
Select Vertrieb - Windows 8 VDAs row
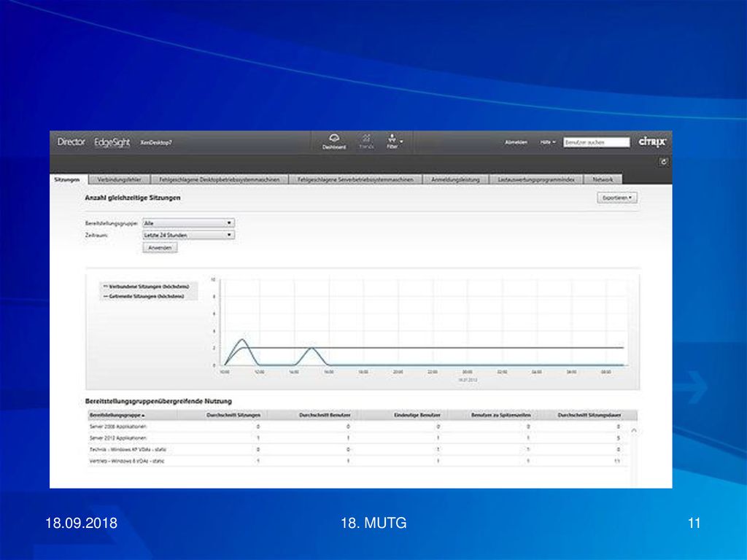357,461
